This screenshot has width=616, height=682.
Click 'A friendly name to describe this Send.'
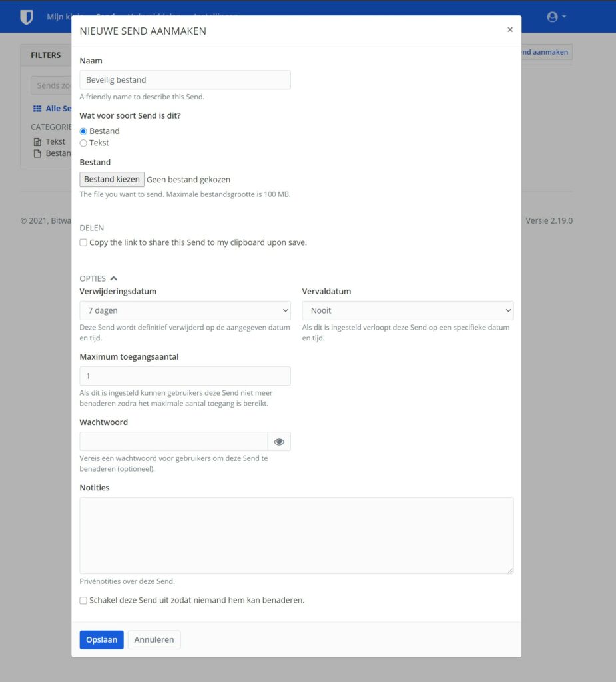click(142, 97)
